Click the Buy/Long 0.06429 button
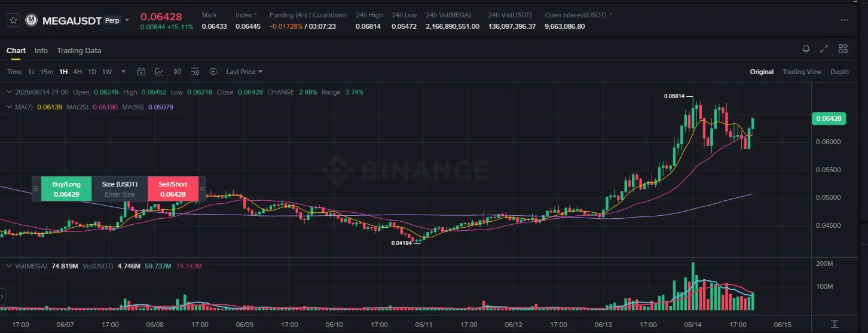Image resolution: width=868 pixels, height=333 pixels. pos(66,189)
